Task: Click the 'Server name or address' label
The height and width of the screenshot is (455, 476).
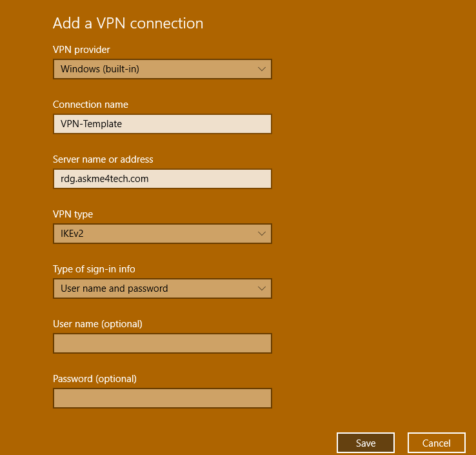Action: pyautogui.click(x=103, y=159)
